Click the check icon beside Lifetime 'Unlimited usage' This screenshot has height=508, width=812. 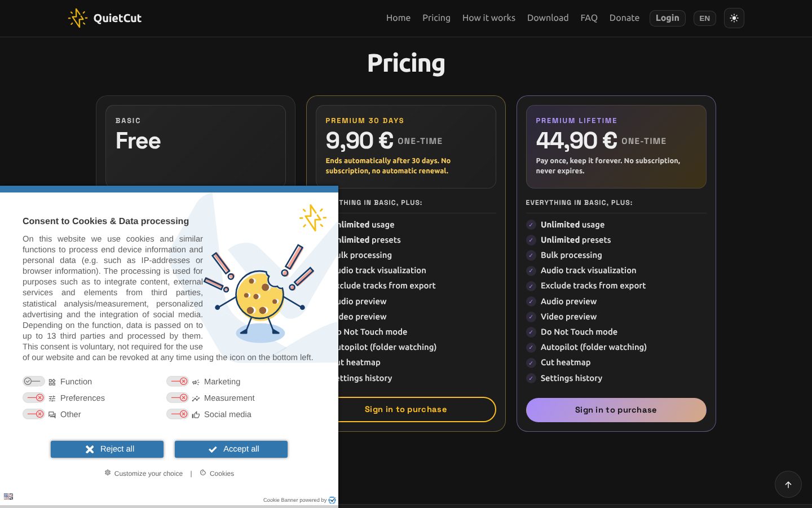(x=531, y=225)
